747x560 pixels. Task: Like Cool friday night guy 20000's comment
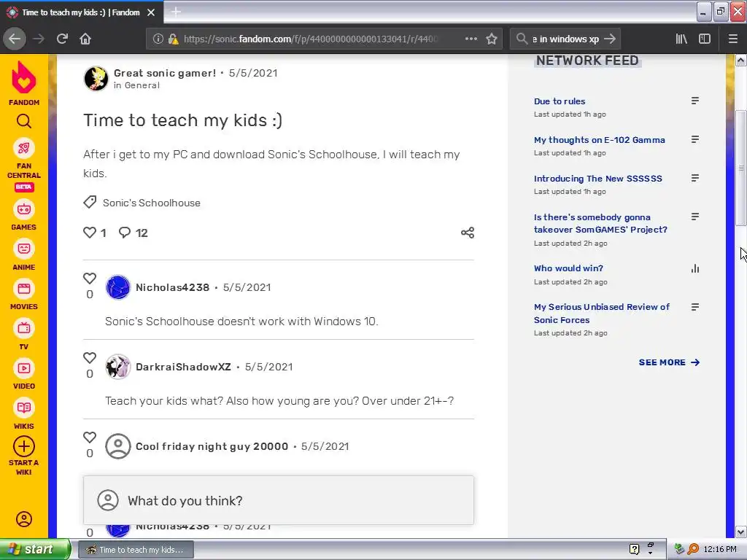click(90, 437)
